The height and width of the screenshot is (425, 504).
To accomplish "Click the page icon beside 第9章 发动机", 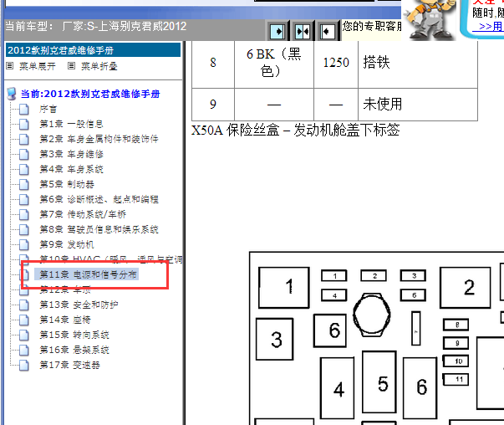I will click(23, 245).
